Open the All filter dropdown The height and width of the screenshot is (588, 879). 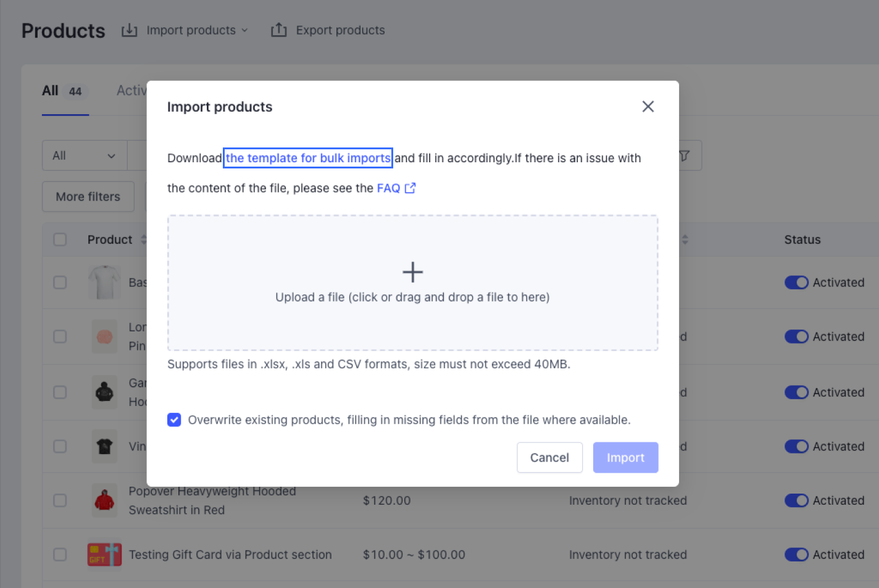click(x=85, y=155)
